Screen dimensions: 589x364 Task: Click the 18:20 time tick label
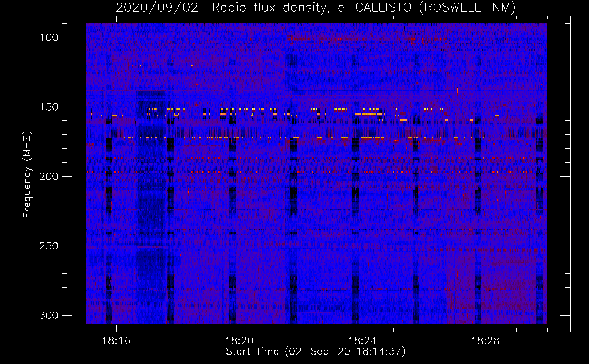pos(240,341)
